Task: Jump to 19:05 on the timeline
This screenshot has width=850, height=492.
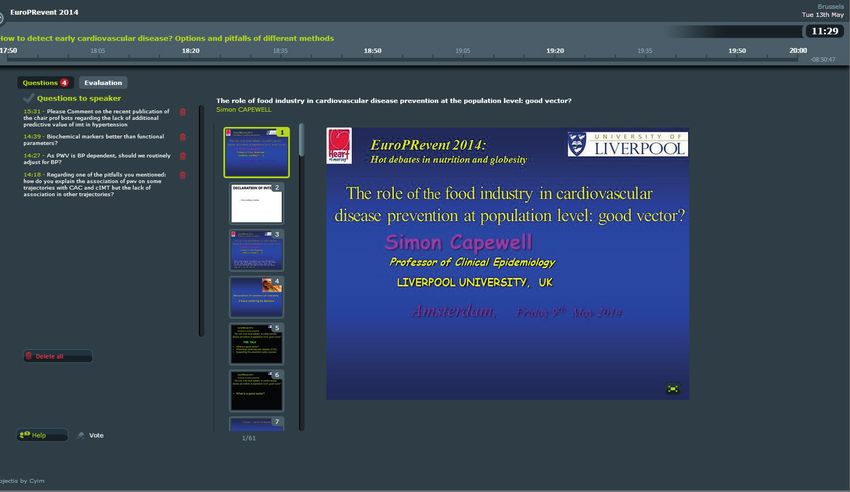Action: tap(462, 51)
